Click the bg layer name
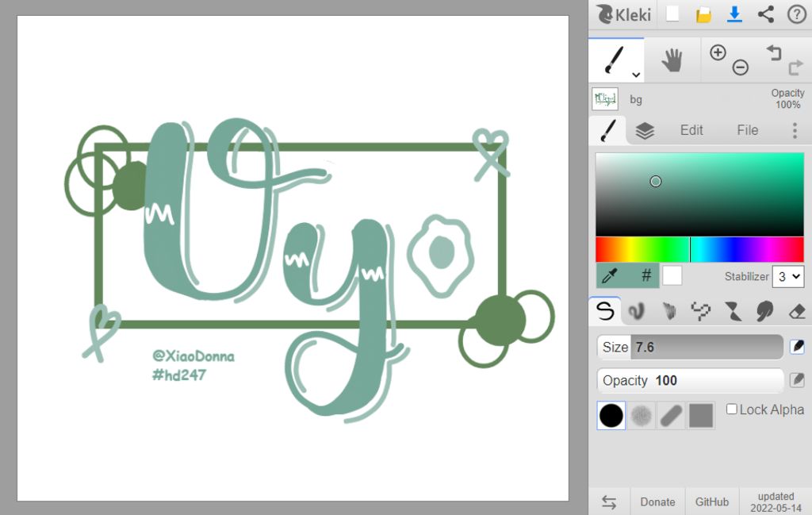The width and height of the screenshot is (812, 515). click(x=636, y=100)
